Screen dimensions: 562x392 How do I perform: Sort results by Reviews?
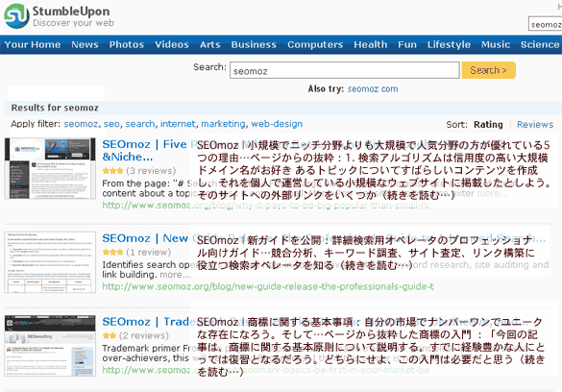coord(535,125)
